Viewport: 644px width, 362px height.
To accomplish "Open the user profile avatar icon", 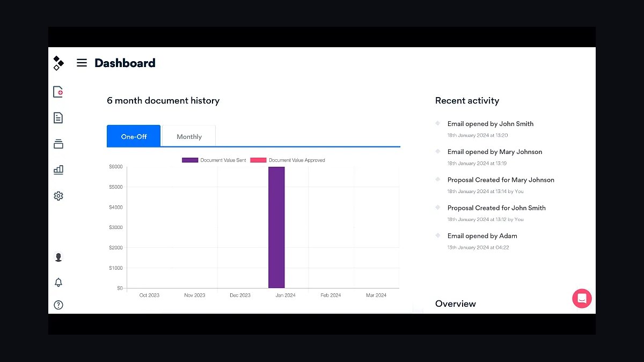I will click(x=58, y=257).
